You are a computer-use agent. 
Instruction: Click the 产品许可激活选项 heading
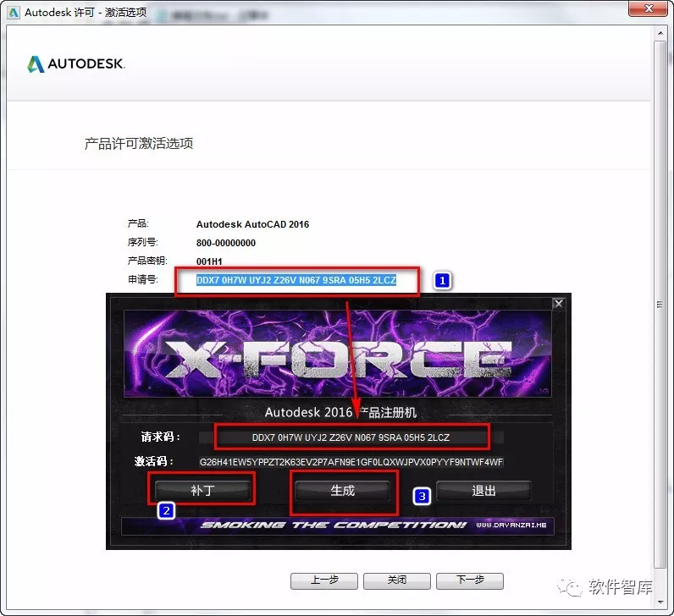point(138,143)
